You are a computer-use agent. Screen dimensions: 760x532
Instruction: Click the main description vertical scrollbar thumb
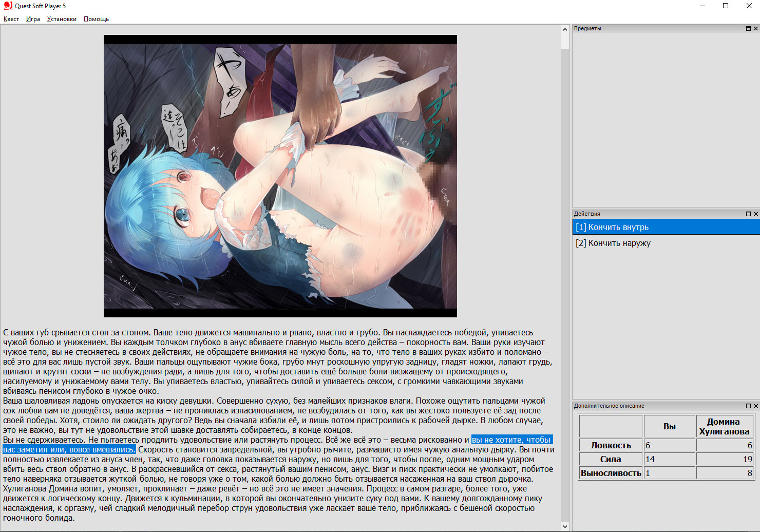click(x=565, y=285)
